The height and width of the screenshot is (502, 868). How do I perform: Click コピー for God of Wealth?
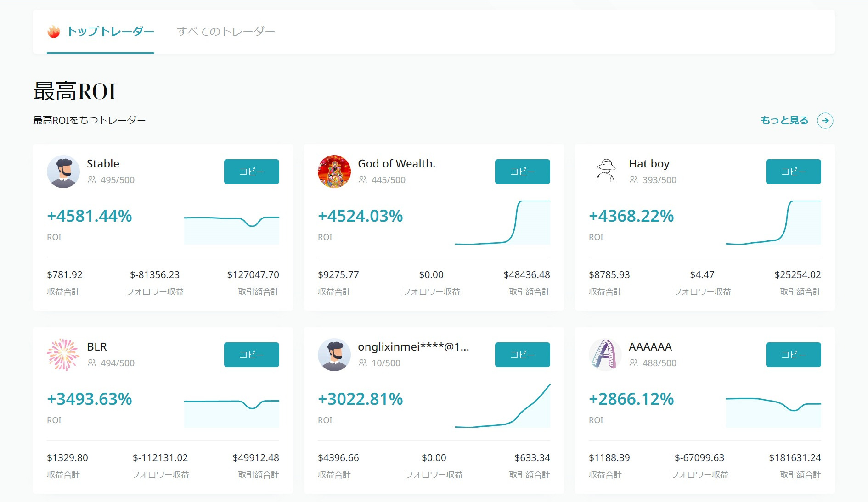point(522,172)
